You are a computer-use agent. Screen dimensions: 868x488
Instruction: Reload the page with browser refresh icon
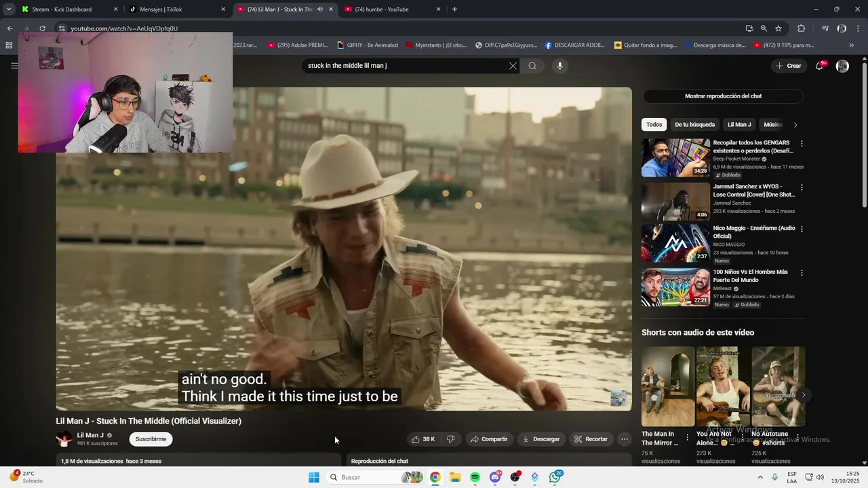[42, 28]
